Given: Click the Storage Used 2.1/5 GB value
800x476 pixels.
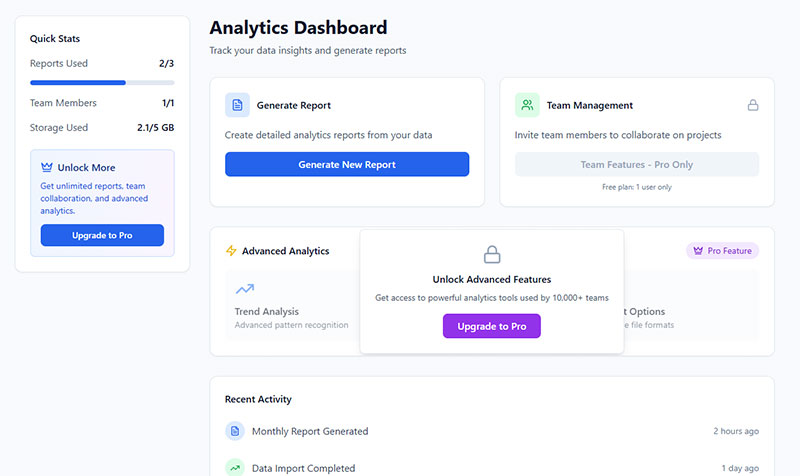Looking at the screenshot, I should point(156,128).
